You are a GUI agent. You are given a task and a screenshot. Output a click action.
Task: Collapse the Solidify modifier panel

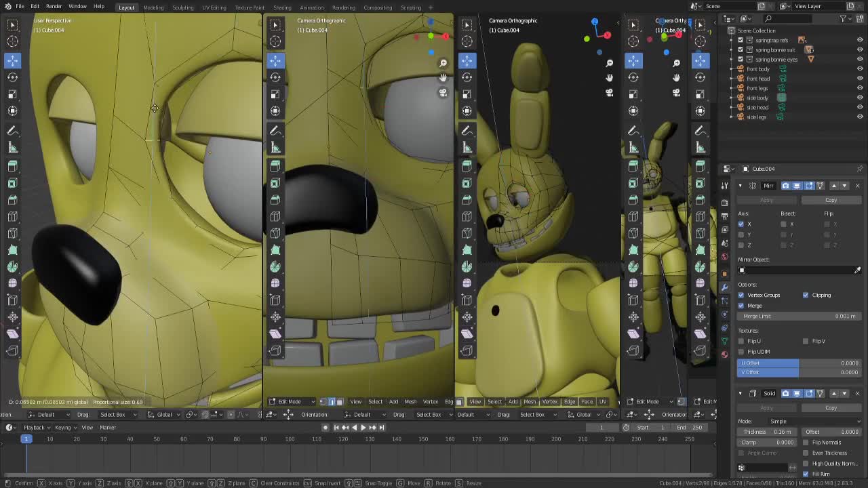[x=740, y=393]
